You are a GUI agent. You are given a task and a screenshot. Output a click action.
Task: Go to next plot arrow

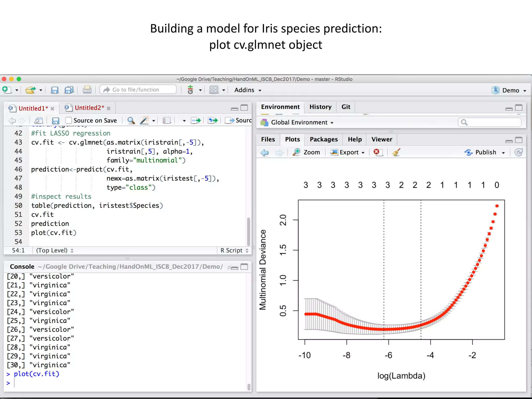[x=280, y=152]
